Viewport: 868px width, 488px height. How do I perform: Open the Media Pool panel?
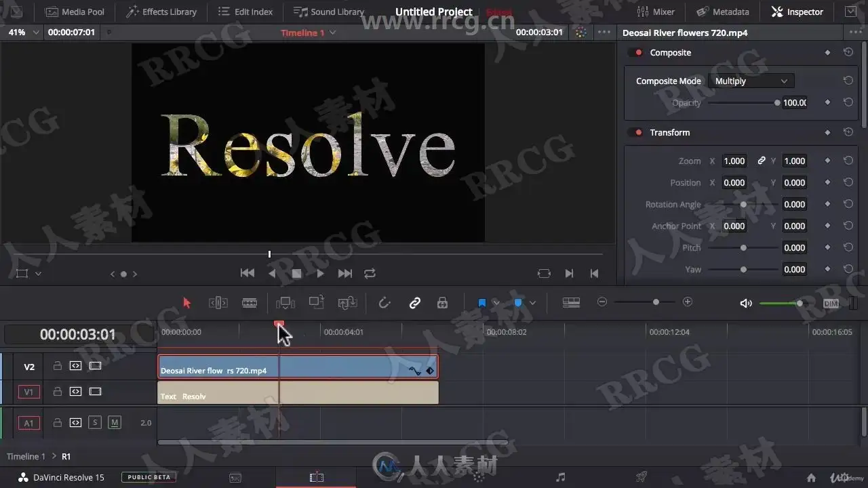pyautogui.click(x=75, y=12)
